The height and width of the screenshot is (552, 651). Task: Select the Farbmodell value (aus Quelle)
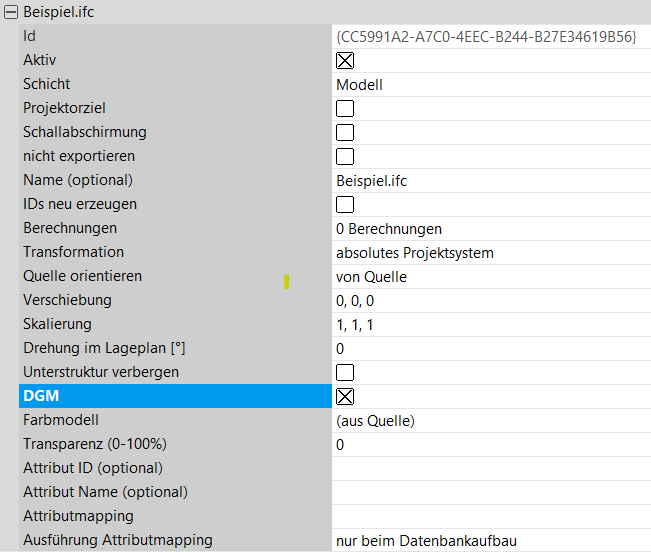(490, 420)
